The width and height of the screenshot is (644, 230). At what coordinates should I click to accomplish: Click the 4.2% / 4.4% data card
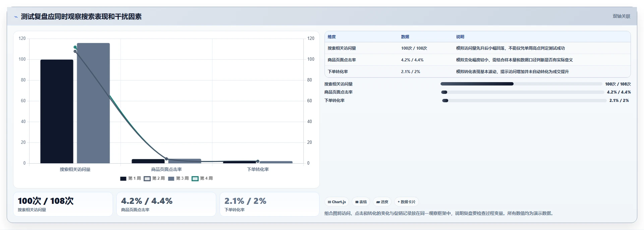pos(166,204)
